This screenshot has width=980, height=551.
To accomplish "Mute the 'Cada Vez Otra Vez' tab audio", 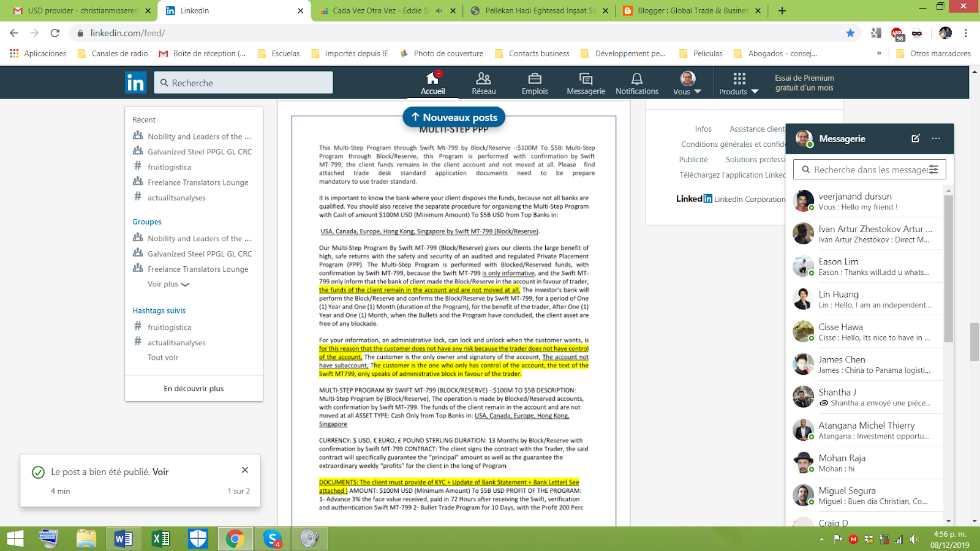I will (x=439, y=10).
